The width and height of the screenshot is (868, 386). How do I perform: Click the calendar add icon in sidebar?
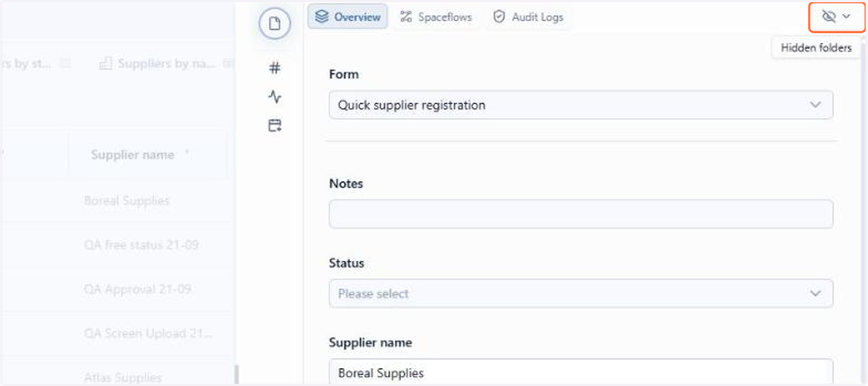click(x=275, y=126)
